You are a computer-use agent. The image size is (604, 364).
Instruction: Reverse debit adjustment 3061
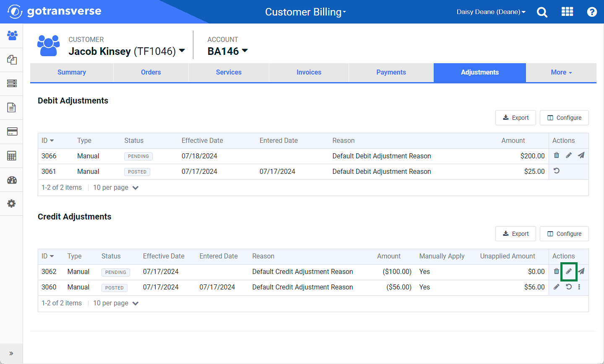click(x=557, y=171)
